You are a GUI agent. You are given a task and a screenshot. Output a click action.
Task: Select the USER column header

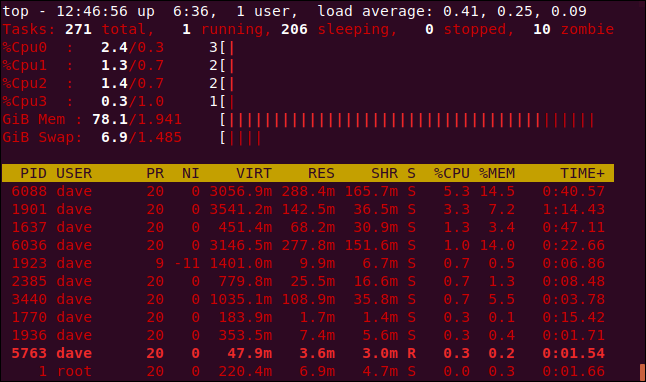point(74,173)
